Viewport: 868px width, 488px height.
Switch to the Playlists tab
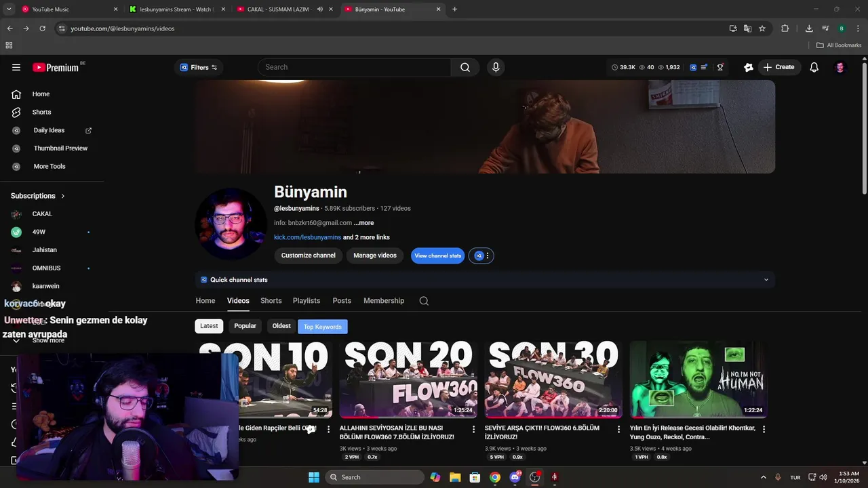tap(307, 301)
